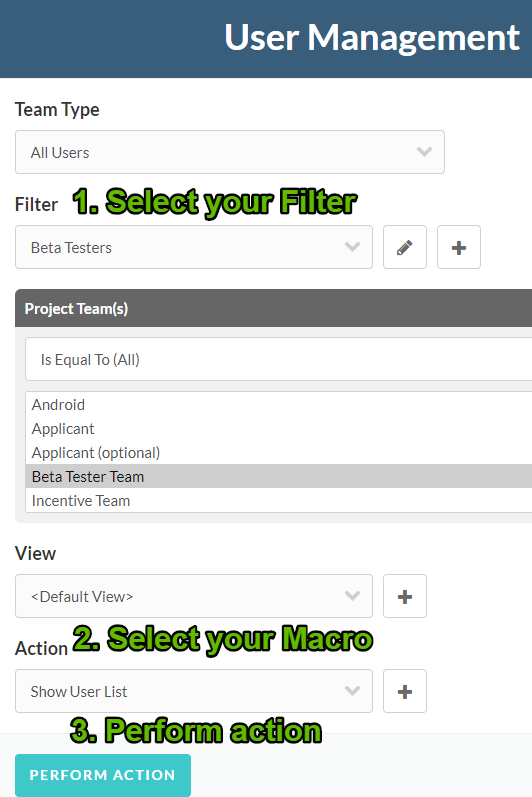Open the Show User List action dropdown

194,691
